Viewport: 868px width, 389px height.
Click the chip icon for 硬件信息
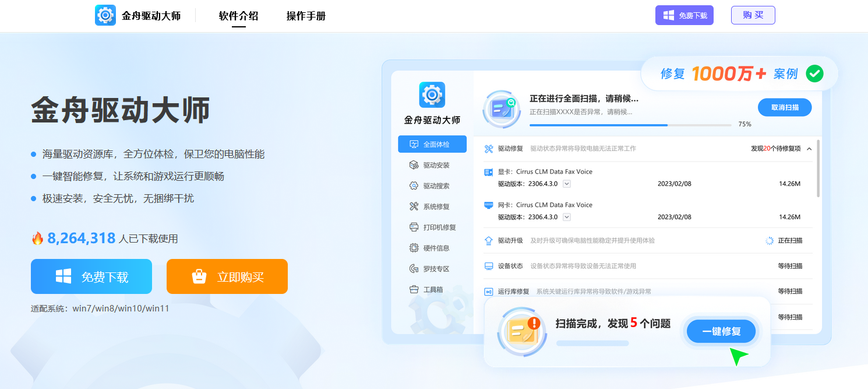point(414,248)
